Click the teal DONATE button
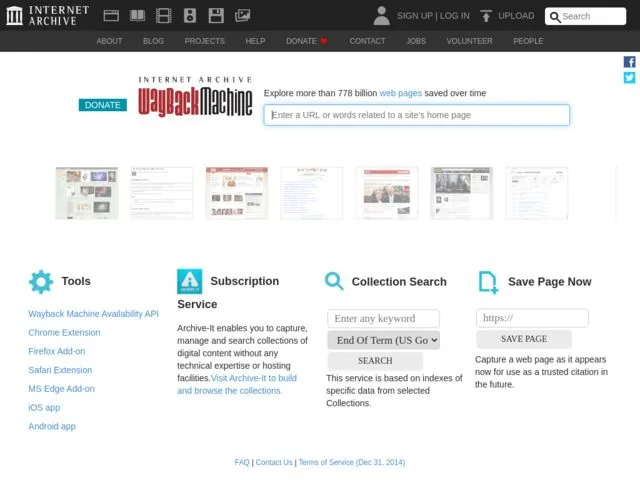 [x=103, y=105]
